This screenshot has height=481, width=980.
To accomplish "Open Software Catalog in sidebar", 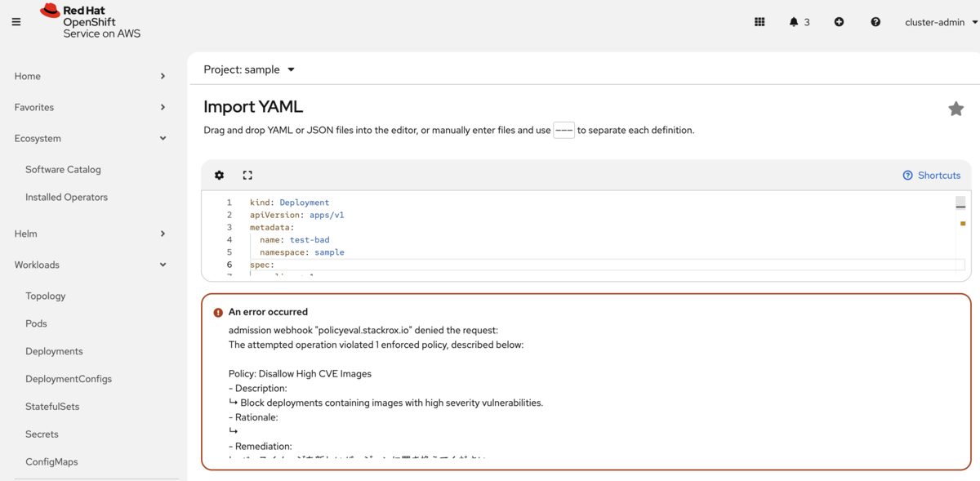I will (63, 170).
